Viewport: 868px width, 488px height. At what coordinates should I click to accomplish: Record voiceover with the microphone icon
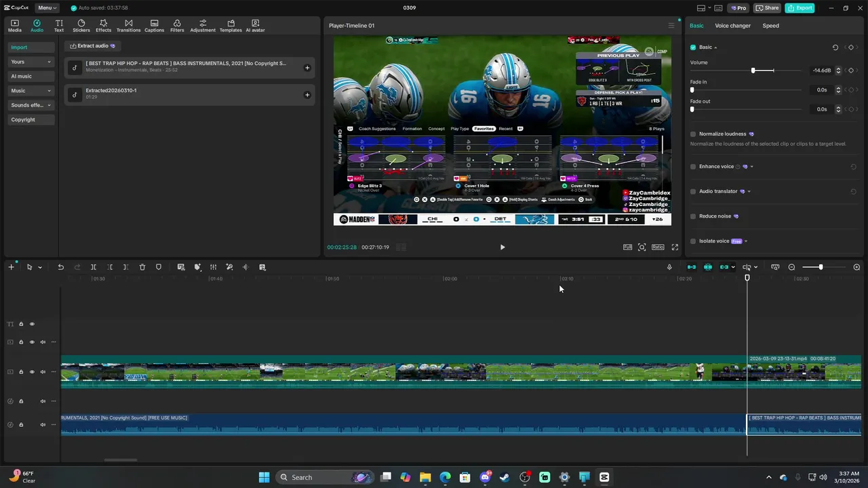point(669,267)
